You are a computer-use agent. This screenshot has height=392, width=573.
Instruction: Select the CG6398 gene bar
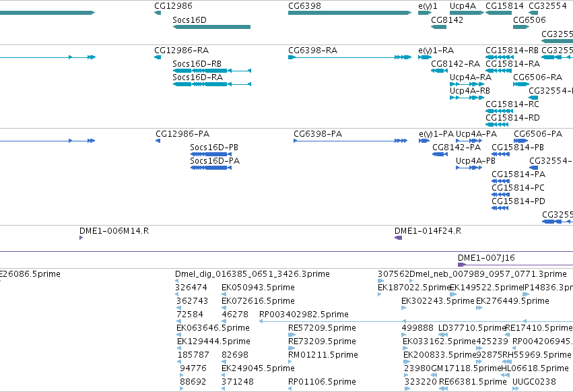[x=349, y=13]
